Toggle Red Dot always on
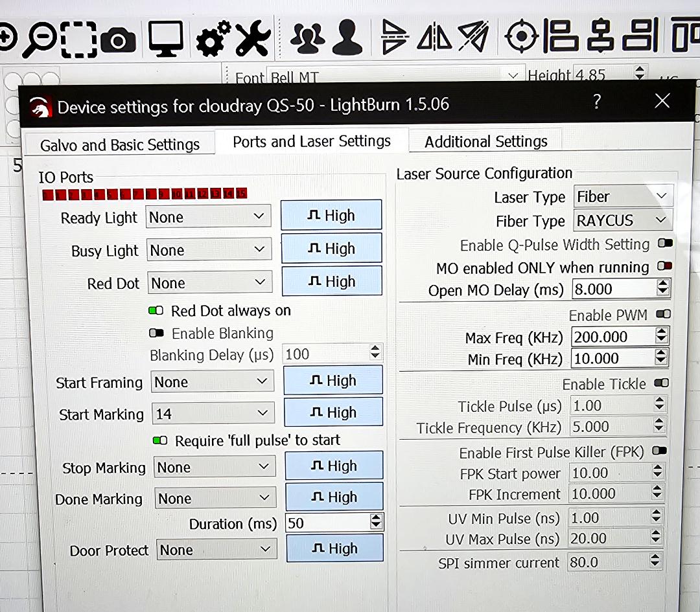700x612 pixels. click(x=156, y=311)
